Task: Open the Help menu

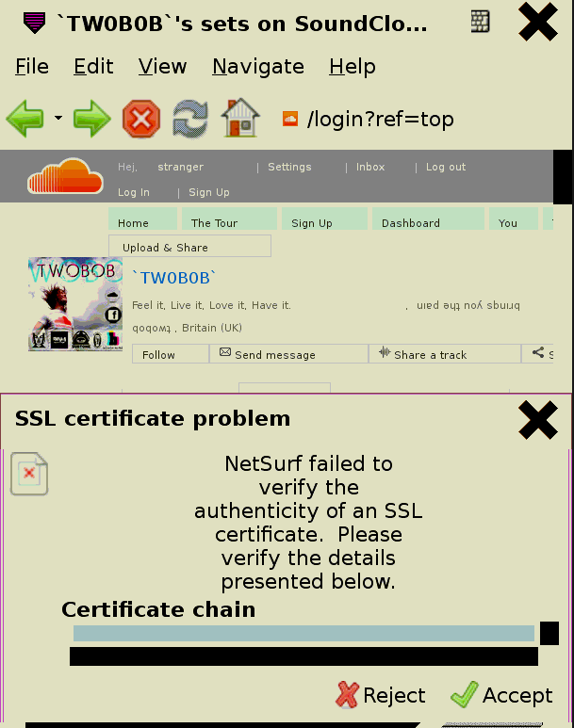Action: [x=353, y=66]
